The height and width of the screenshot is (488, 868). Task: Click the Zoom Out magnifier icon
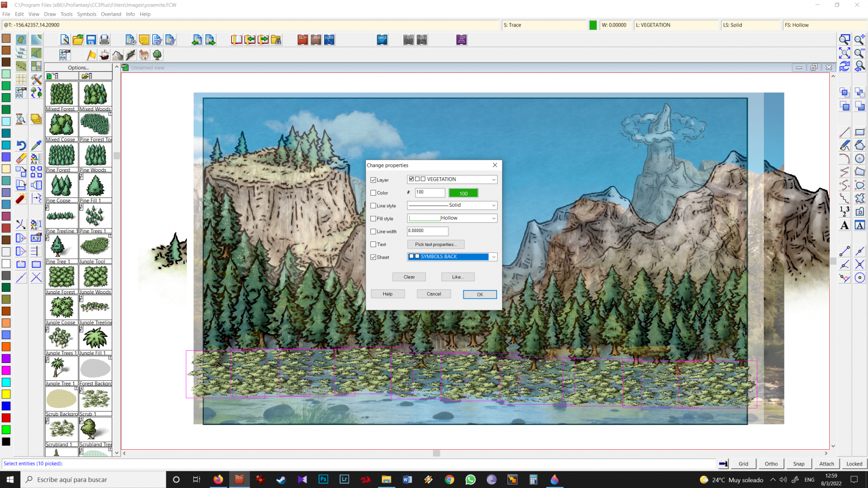click(x=860, y=53)
